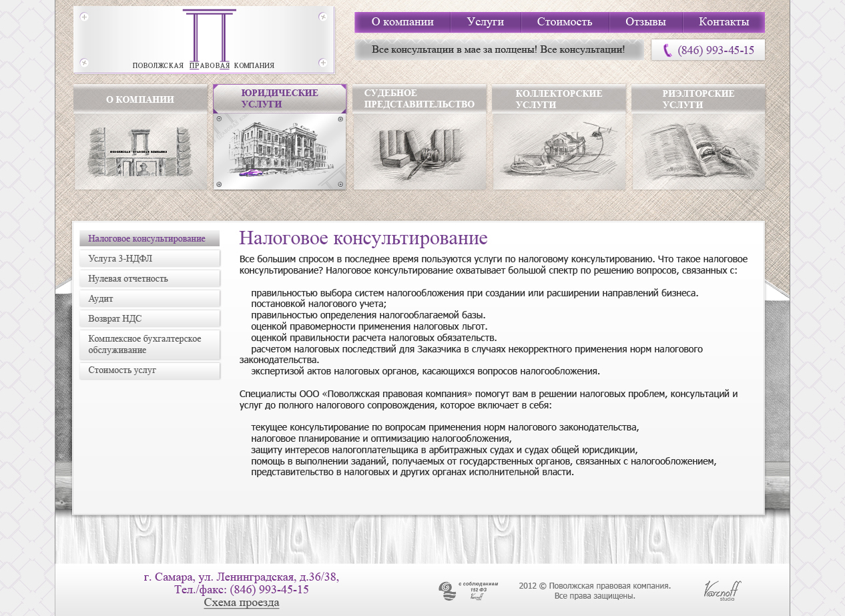Go to Стоимость in top navigation

click(x=565, y=22)
